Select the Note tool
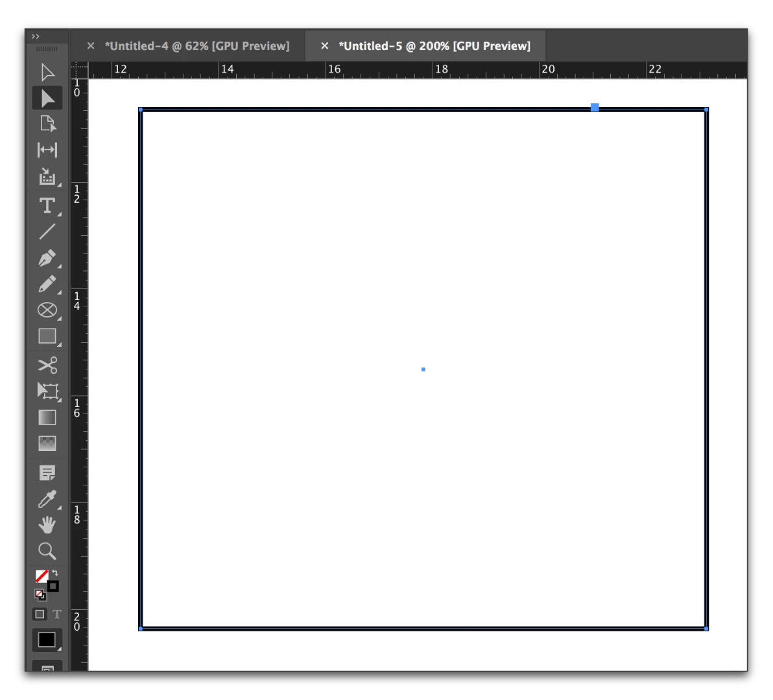This screenshot has height=700, width=773. [47, 473]
